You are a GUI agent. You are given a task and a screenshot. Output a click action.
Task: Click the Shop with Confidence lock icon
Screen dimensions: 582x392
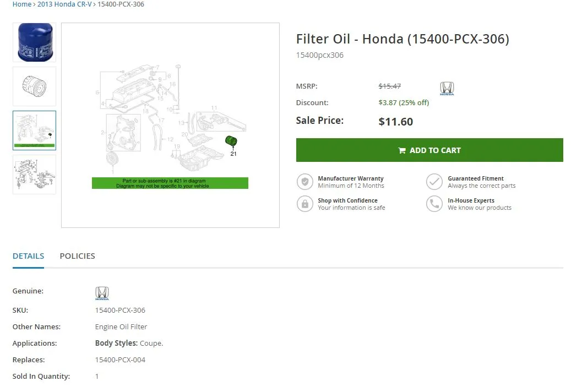[x=304, y=204]
